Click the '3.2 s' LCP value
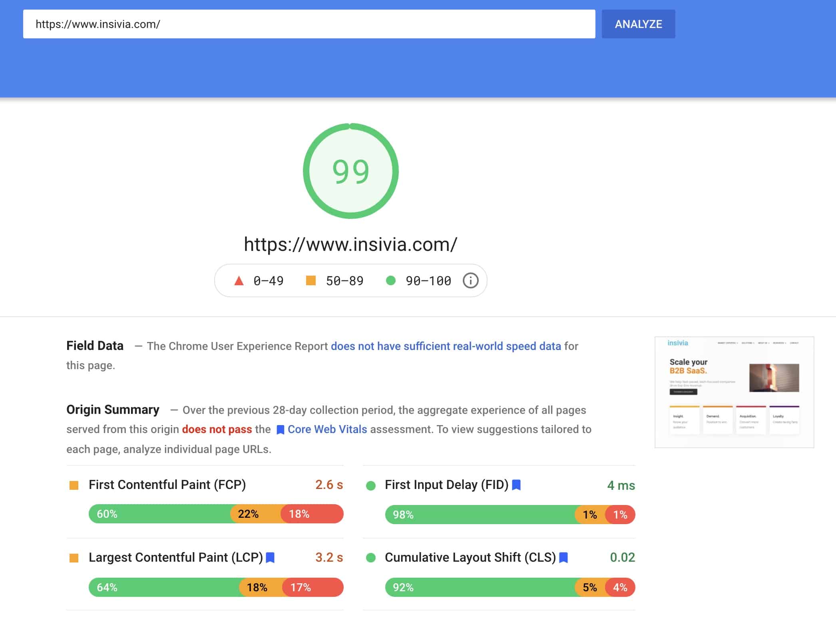This screenshot has width=836, height=644. click(x=329, y=557)
